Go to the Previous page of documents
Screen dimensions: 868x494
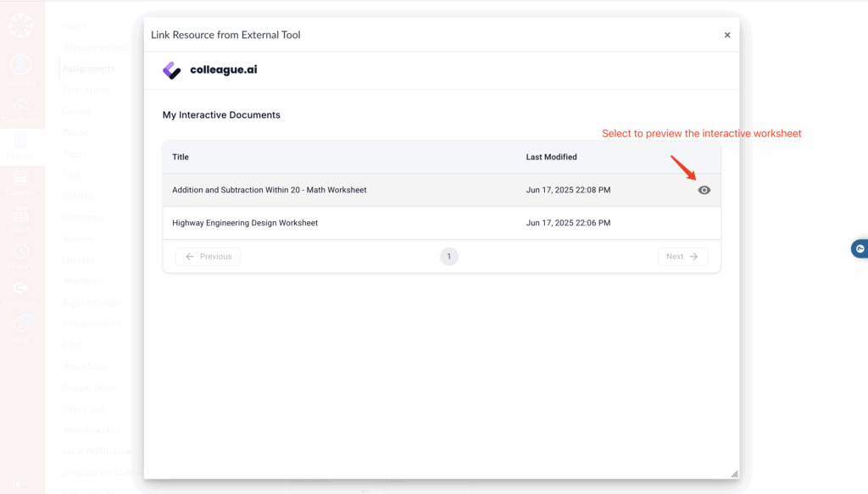(x=208, y=257)
